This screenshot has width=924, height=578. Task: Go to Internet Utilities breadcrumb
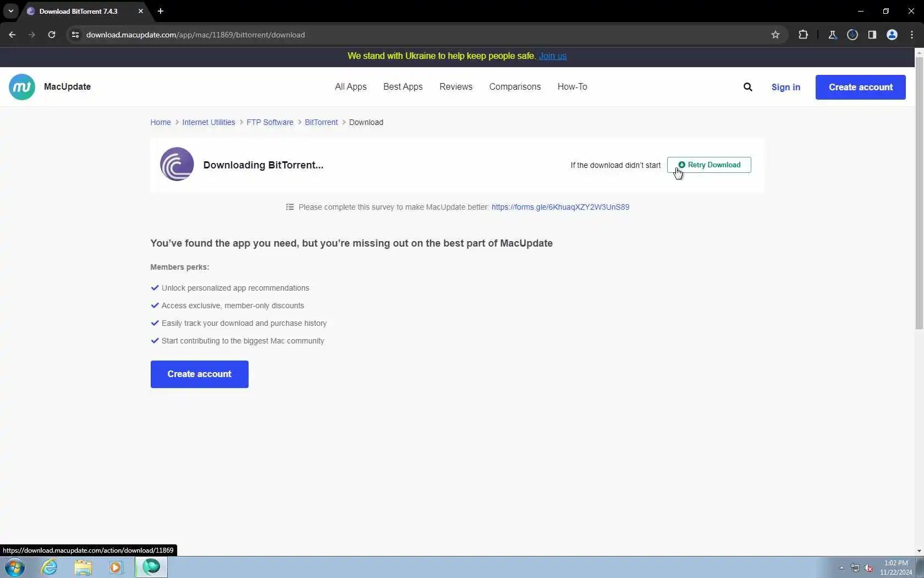point(208,122)
